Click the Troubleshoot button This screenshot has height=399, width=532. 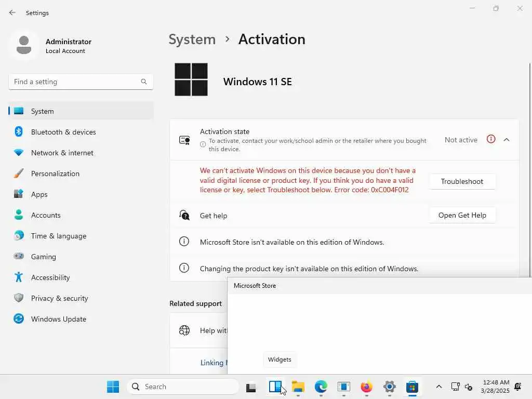pyautogui.click(x=462, y=181)
